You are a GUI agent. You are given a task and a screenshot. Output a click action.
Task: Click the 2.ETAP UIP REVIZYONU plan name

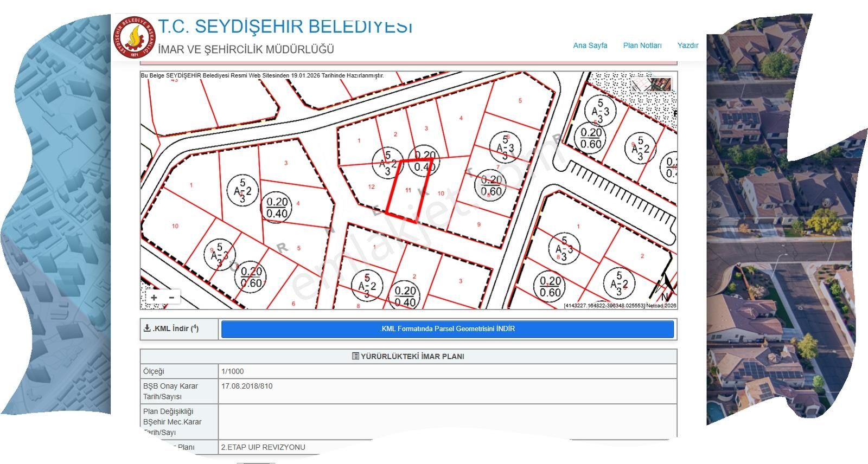[263, 447]
